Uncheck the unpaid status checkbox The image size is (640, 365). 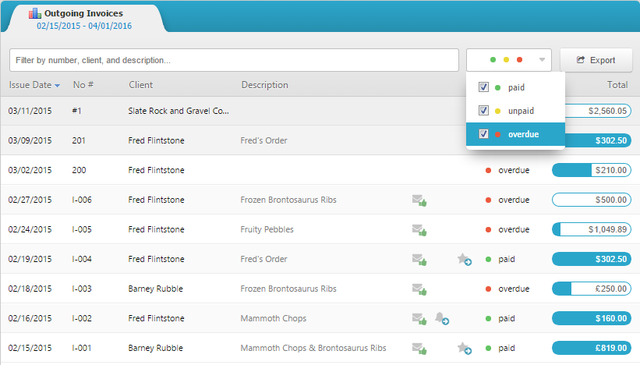pos(483,110)
